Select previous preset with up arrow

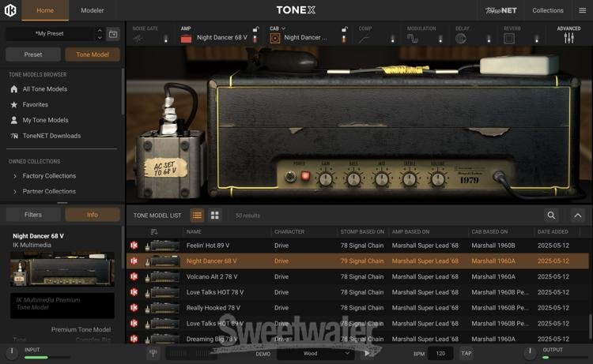pyautogui.click(x=100, y=30)
